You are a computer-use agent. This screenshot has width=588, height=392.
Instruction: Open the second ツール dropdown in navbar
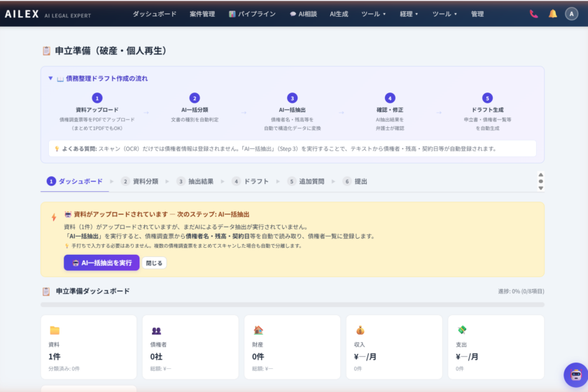point(444,14)
